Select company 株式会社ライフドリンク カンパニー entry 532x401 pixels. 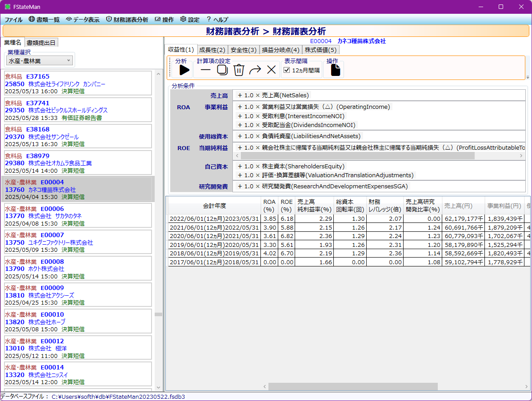(x=78, y=83)
